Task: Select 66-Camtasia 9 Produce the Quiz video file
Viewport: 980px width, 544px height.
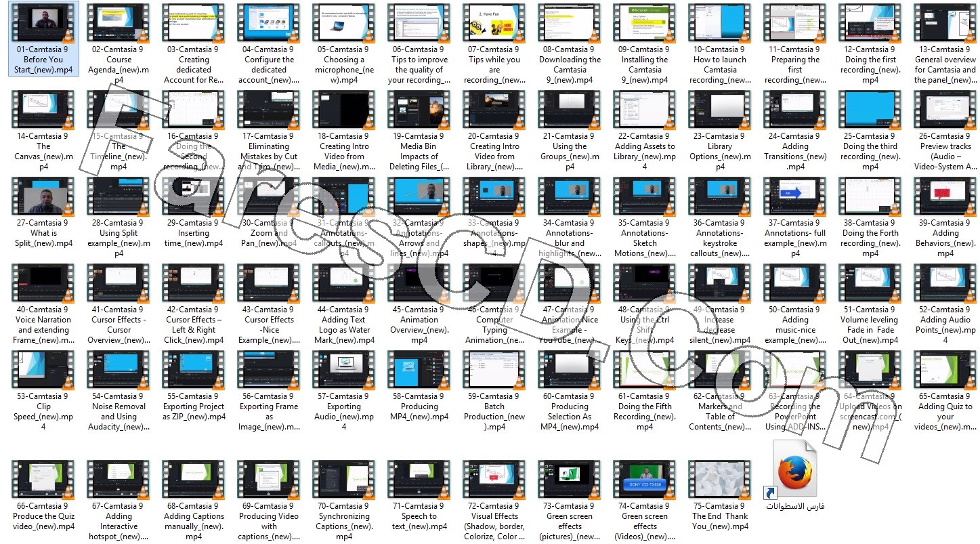Action: [x=43, y=495]
